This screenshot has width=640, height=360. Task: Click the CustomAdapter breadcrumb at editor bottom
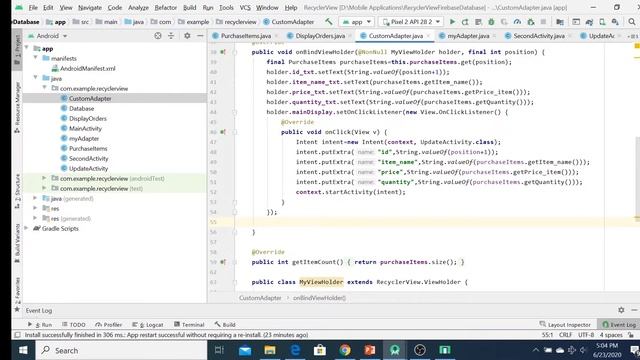(x=260, y=298)
